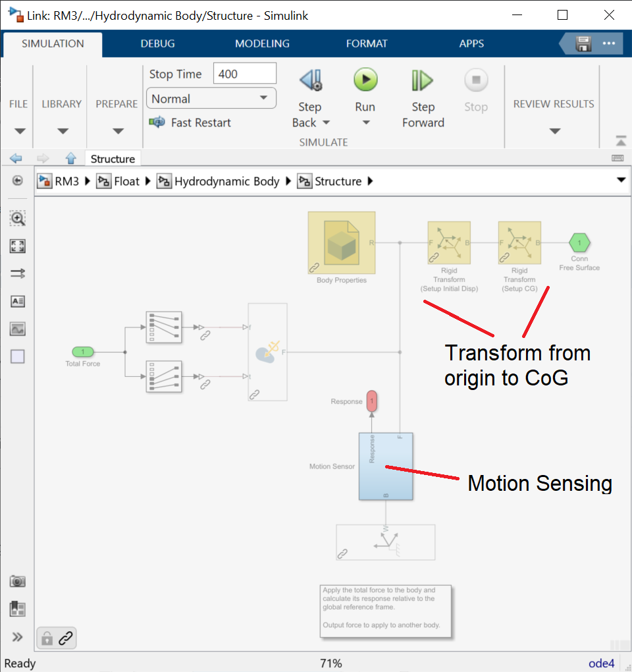Screen dimensions: 632x672
Task: Open the simulation mode dropdown showing Normal
Action: (x=211, y=98)
